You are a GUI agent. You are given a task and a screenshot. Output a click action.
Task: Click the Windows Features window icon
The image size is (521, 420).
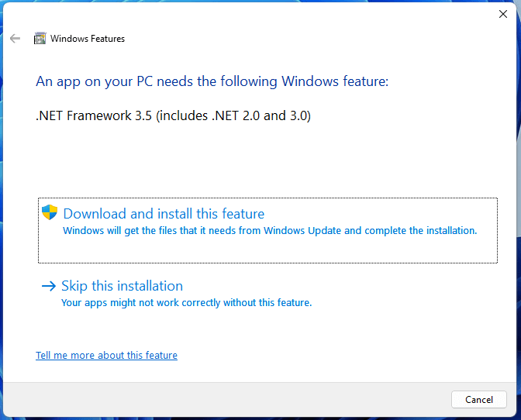pos(40,39)
